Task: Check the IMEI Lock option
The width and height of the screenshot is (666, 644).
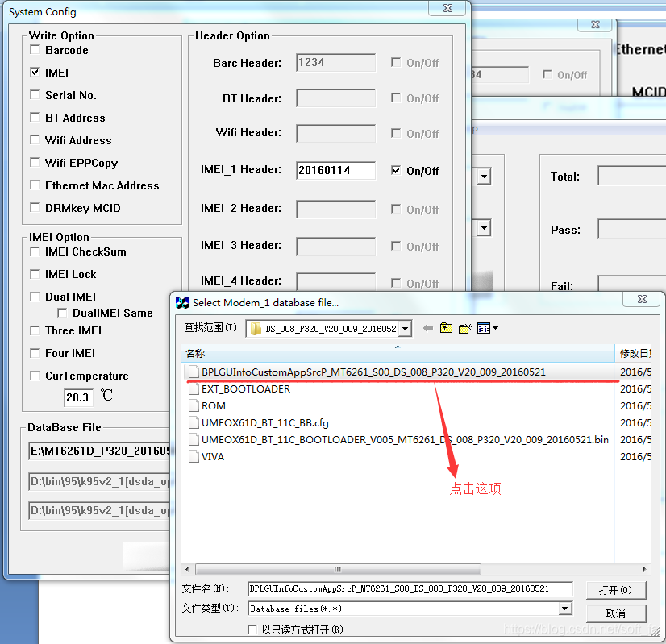Action: point(35,274)
